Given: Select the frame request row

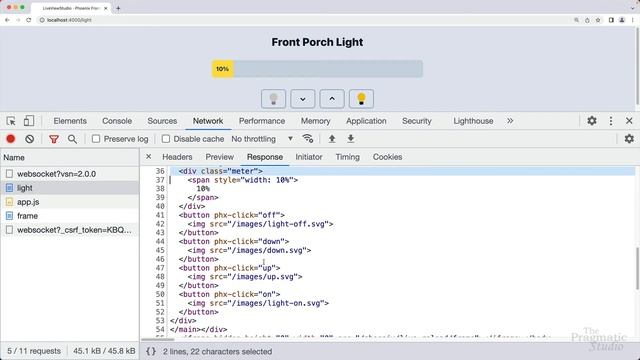Looking at the screenshot, I should point(70,216).
